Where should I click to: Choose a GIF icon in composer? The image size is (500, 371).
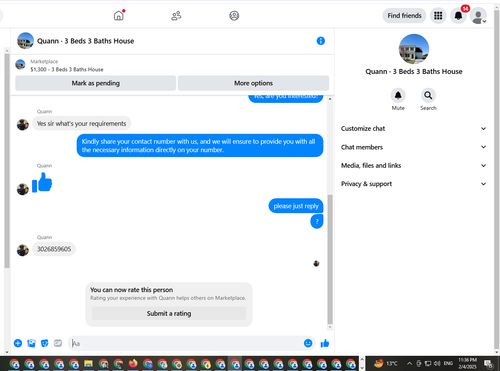(x=58, y=343)
